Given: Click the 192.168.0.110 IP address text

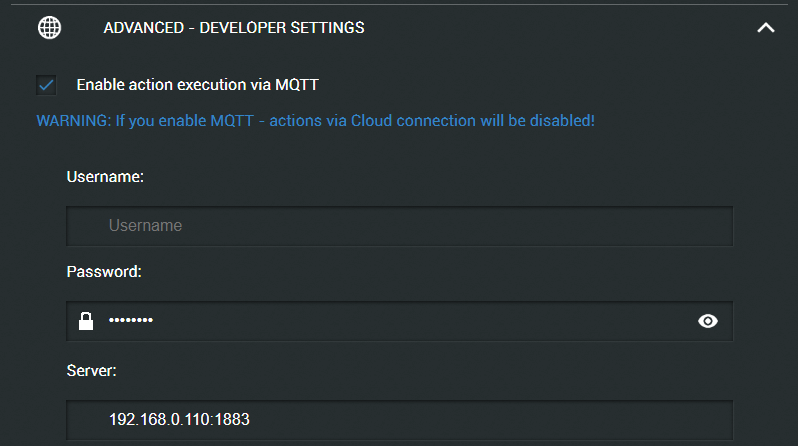Looking at the screenshot, I should [x=160, y=419].
